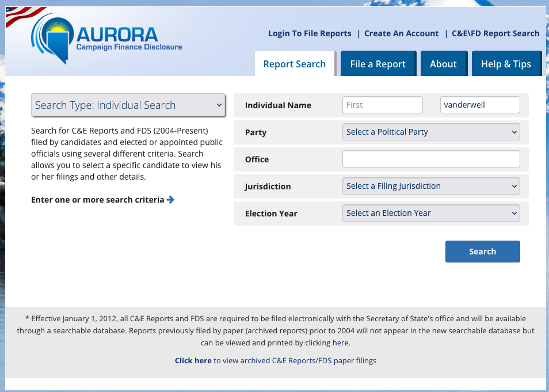Go to the About tab

[443, 64]
